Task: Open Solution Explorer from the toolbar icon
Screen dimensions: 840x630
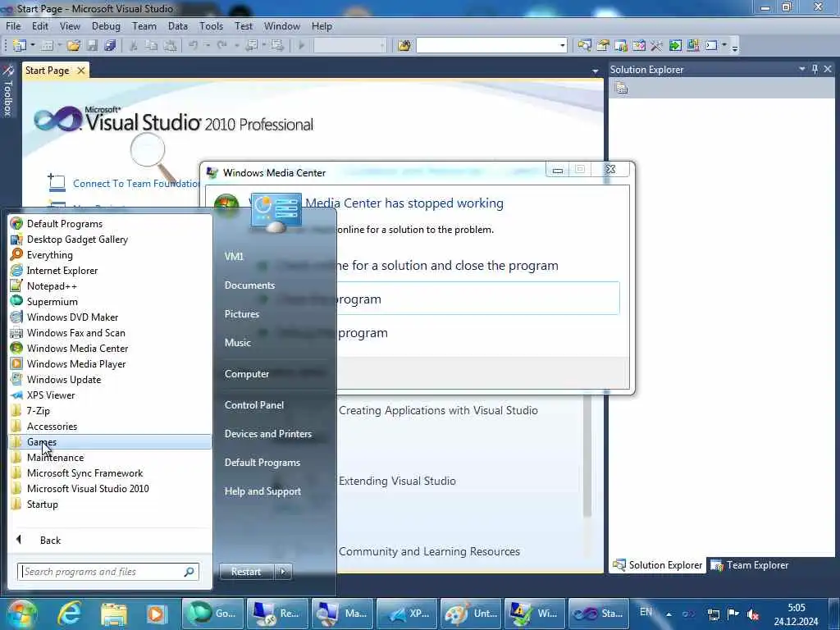Action: coord(584,46)
